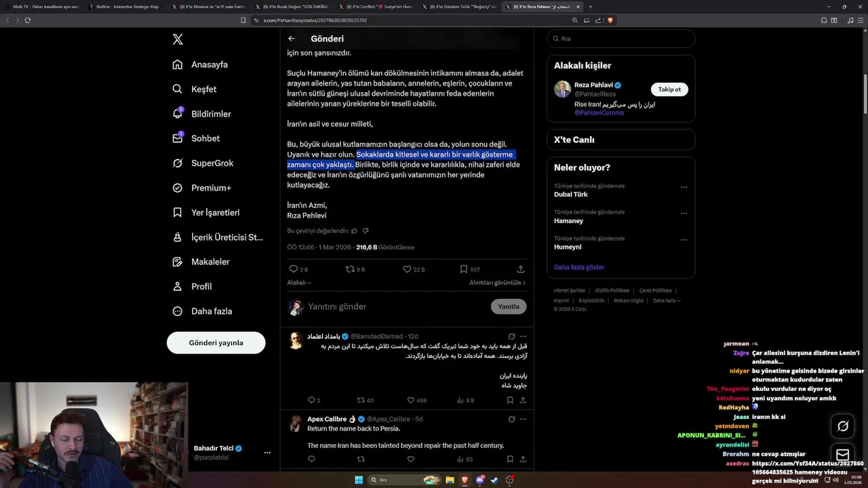Open File Explorer from taskbar
Viewport: 868px width, 488px height.
point(450,480)
